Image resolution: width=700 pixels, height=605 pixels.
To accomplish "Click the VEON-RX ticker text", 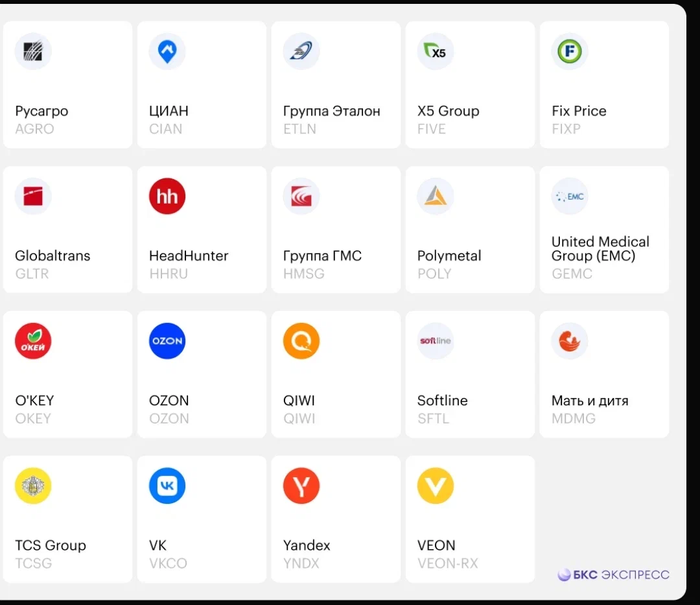I will (448, 563).
